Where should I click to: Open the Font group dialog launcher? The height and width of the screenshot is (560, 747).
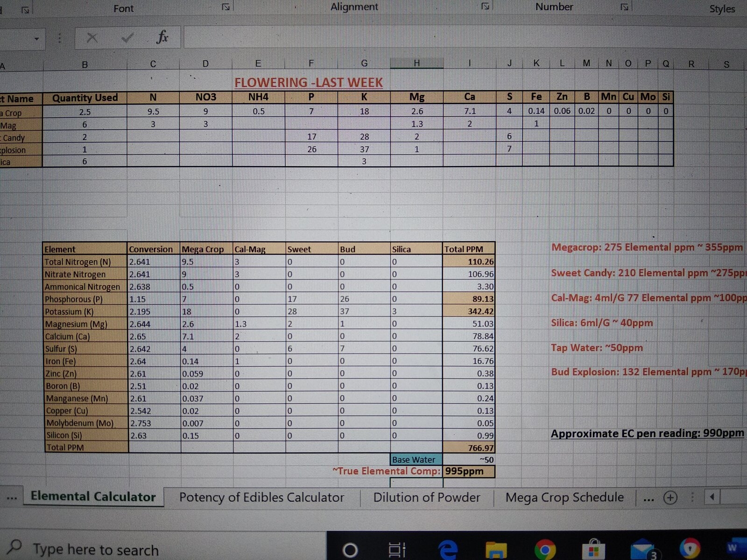tap(226, 7)
